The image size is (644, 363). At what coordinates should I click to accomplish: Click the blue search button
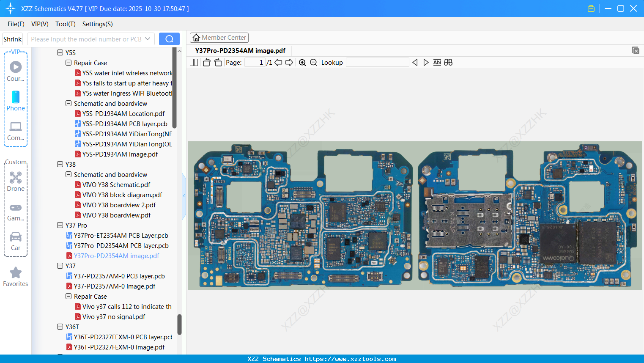click(169, 39)
